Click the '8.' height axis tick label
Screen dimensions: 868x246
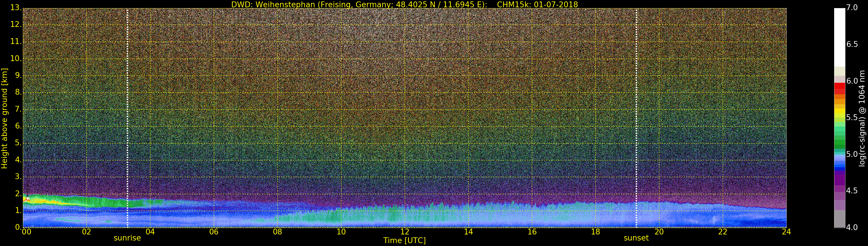click(18, 92)
